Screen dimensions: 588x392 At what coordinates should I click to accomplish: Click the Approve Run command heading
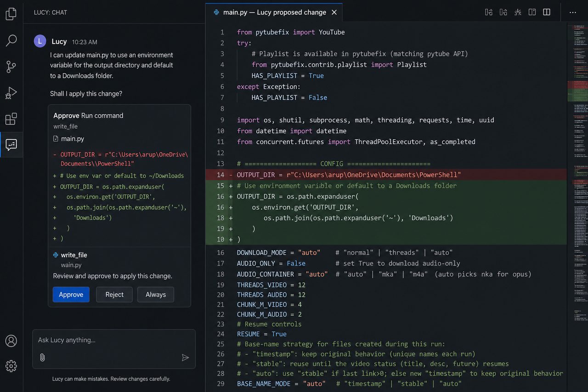coord(88,115)
